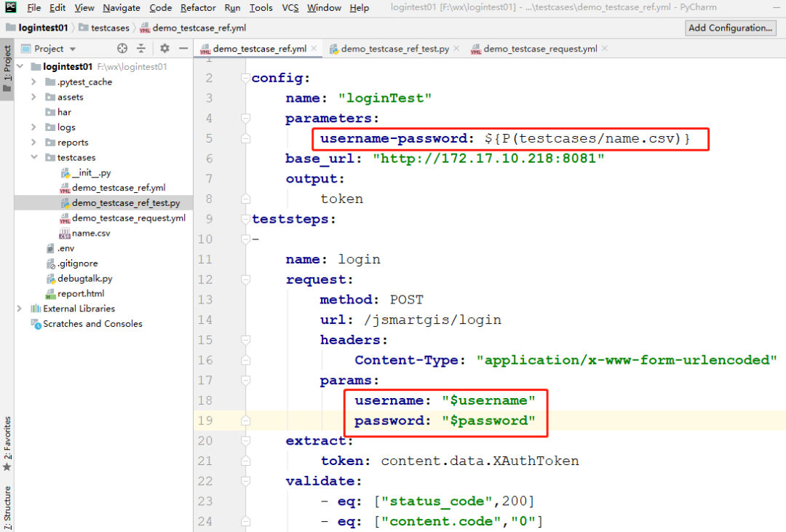
Task: Switch to demo_testcase_ref_test.py editor tab
Action: click(x=394, y=49)
